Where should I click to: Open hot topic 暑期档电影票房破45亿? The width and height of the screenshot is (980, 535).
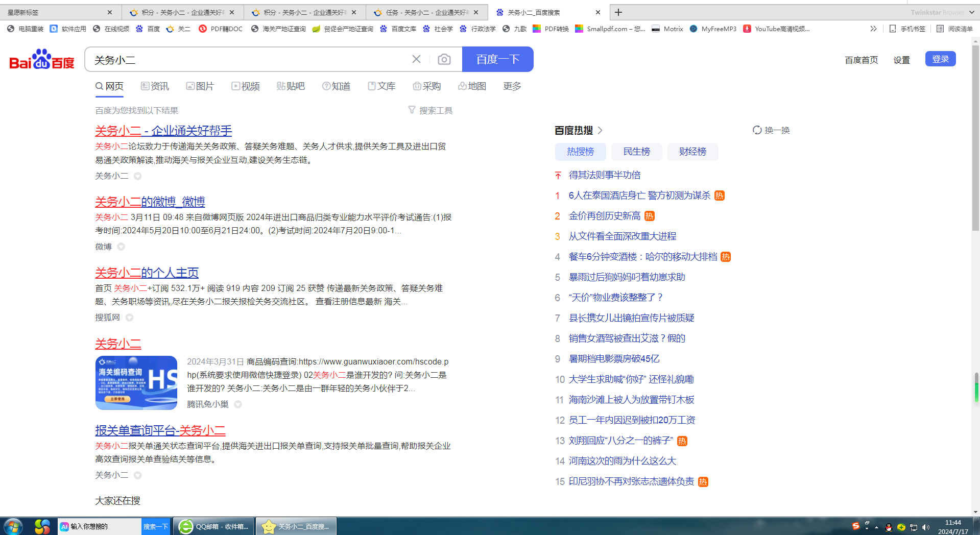(x=614, y=359)
